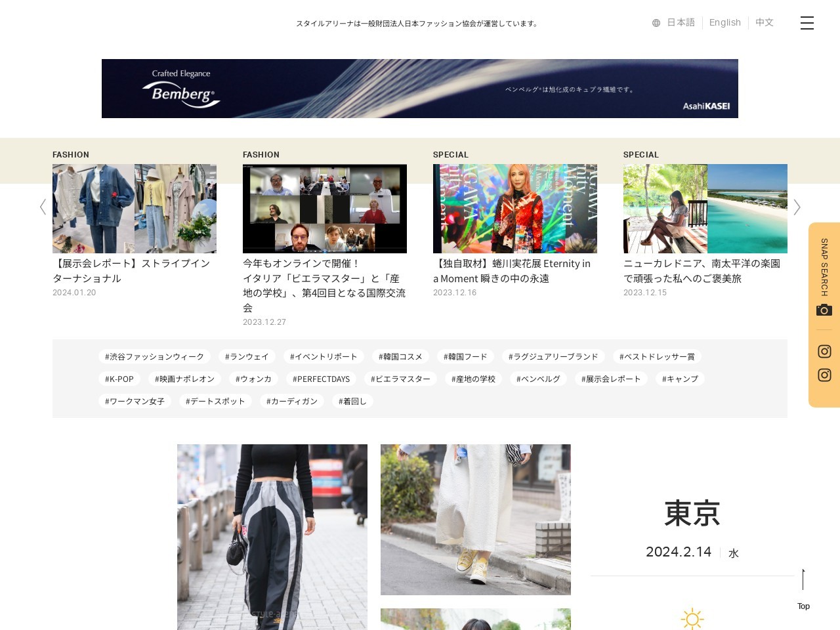
Task: Open the hamburger menu icon
Action: pos(807,23)
